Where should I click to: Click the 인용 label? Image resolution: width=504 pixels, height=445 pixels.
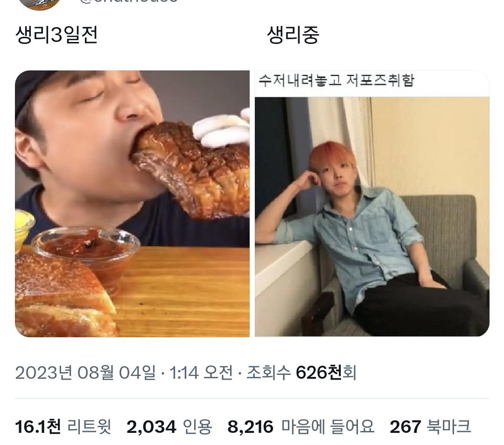[197, 427]
